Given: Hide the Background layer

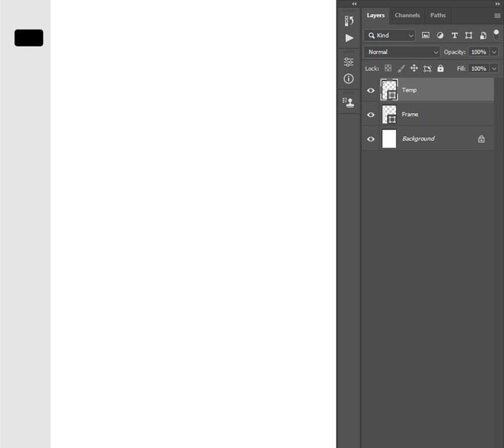Looking at the screenshot, I should tap(370, 139).
